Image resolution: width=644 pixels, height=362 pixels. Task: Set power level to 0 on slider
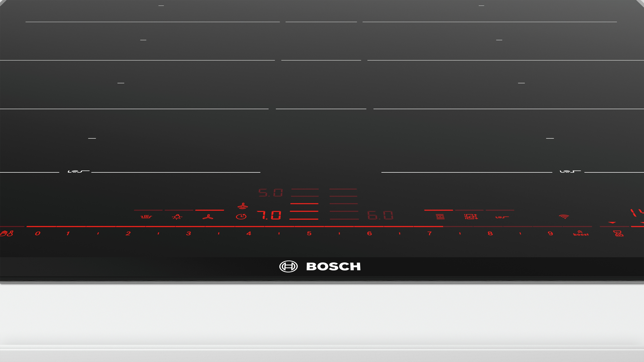[x=38, y=233]
